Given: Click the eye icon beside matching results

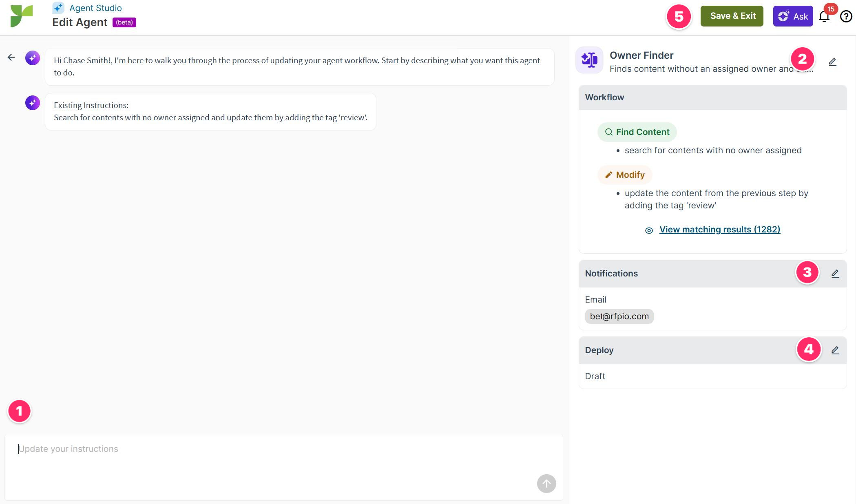Looking at the screenshot, I should (649, 230).
